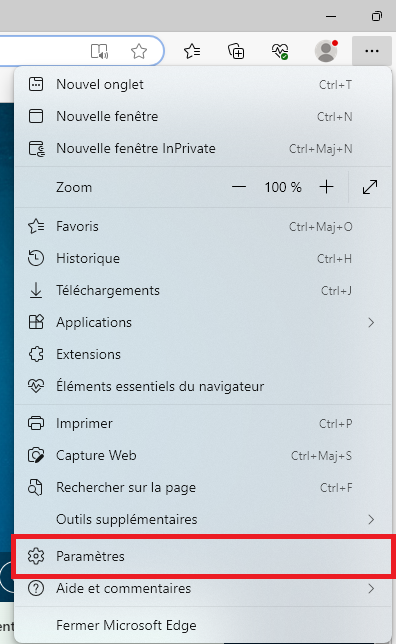Click the Read aloud icon in the address bar

[99, 52]
